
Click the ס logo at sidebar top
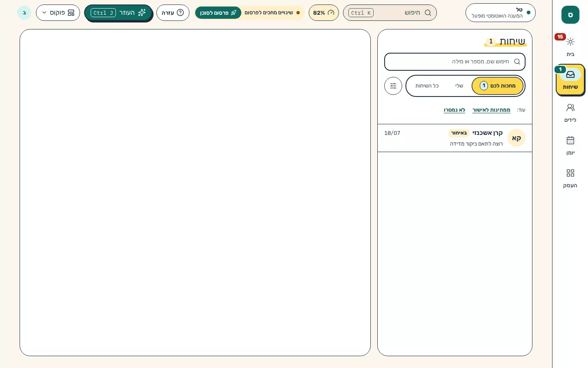click(570, 15)
